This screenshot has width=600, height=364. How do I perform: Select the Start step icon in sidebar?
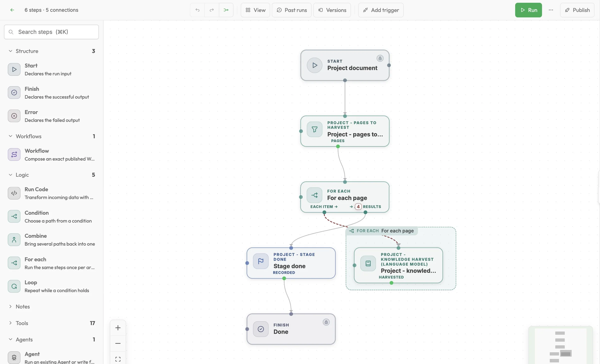pos(14,69)
